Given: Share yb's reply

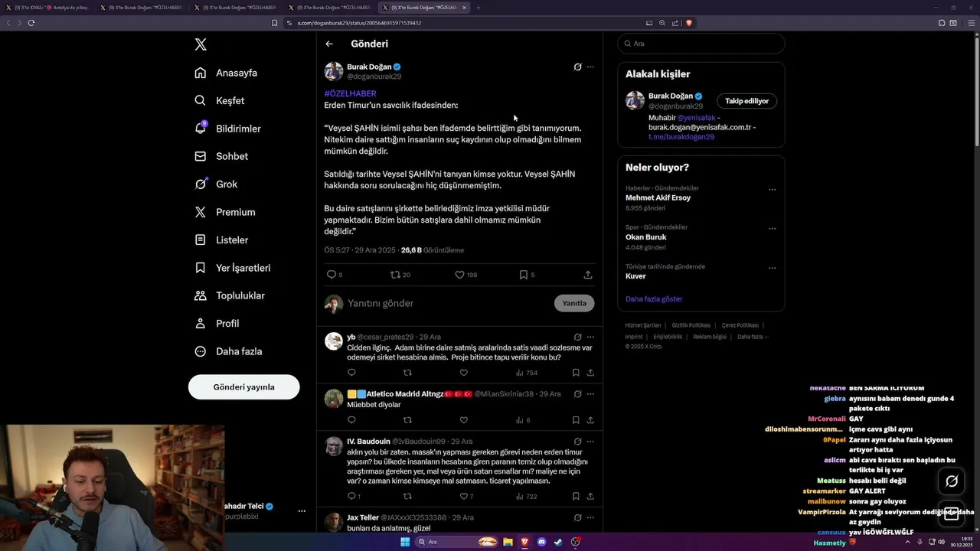Looking at the screenshot, I should 590,373.
